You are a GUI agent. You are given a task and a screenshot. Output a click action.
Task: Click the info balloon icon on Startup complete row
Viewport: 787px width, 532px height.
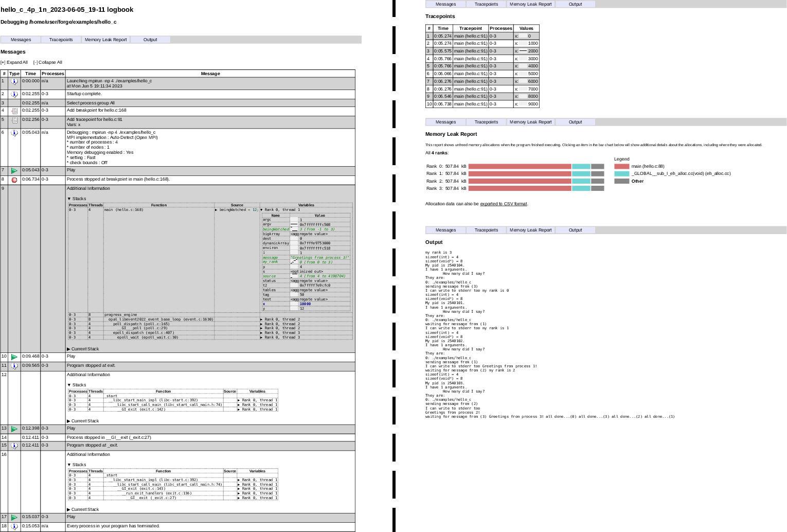(14, 94)
